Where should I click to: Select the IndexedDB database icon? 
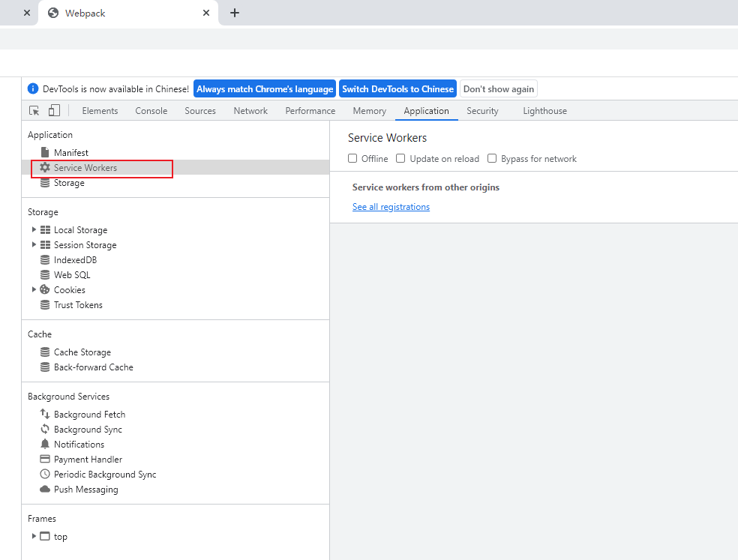tap(45, 259)
